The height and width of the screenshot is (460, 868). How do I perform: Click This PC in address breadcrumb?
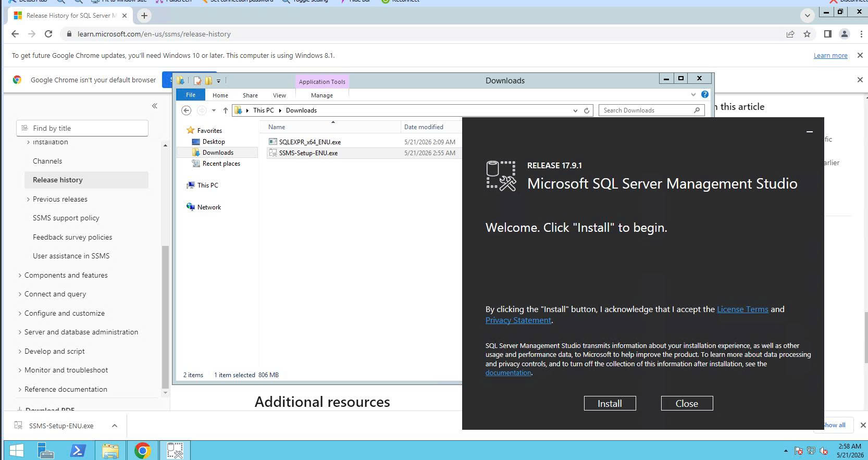click(x=263, y=110)
